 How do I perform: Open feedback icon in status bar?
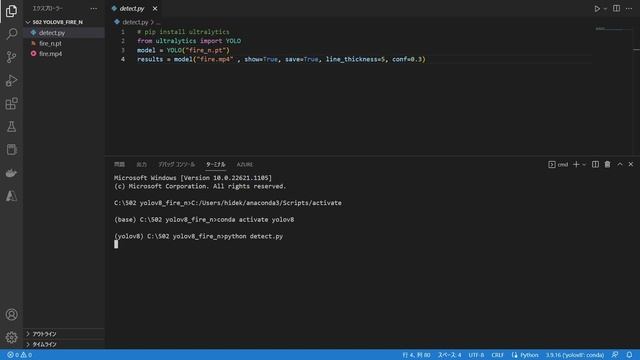[x=615, y=355]
